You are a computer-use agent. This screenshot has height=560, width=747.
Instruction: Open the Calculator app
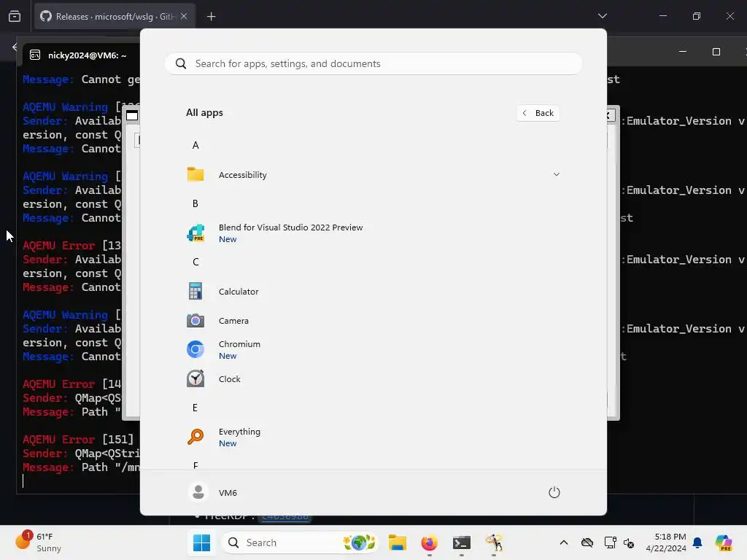[373, 292]
